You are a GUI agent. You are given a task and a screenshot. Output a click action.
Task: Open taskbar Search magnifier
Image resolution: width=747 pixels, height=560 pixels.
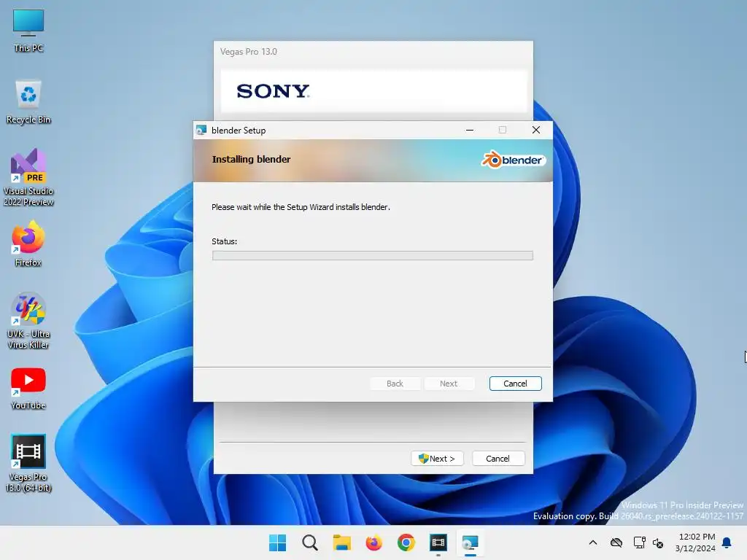coord(309,542)
